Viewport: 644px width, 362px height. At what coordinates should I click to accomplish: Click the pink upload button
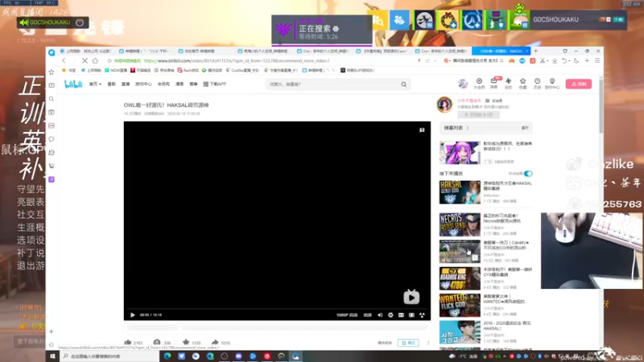(578, 84)
